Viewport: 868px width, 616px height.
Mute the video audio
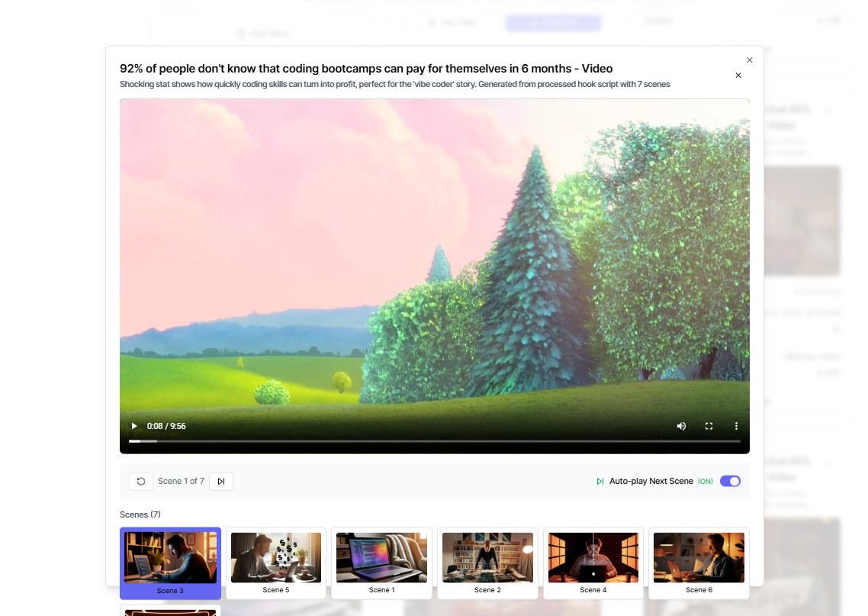click(x=681, y=426)
